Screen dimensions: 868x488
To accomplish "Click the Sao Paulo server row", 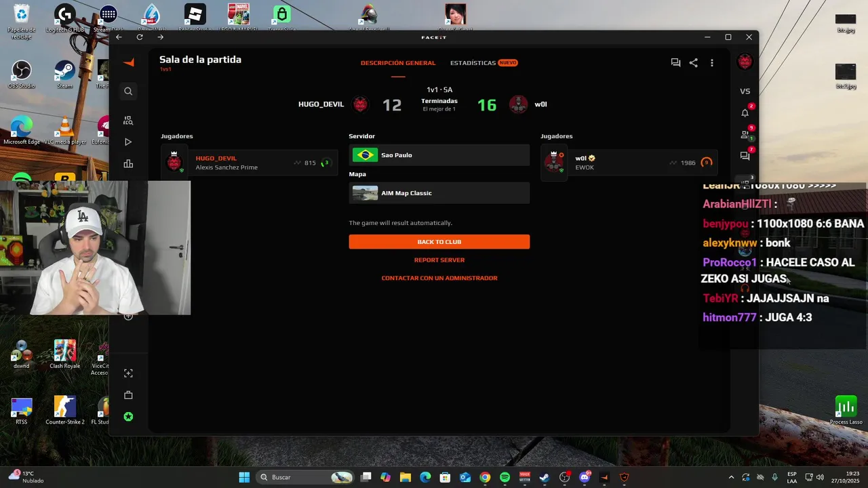I will point(439,155).
